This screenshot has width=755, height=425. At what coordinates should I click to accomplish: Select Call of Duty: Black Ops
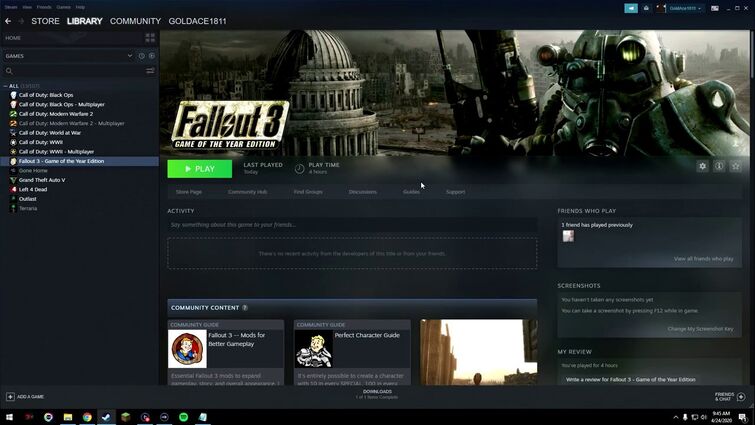(46, 95)
